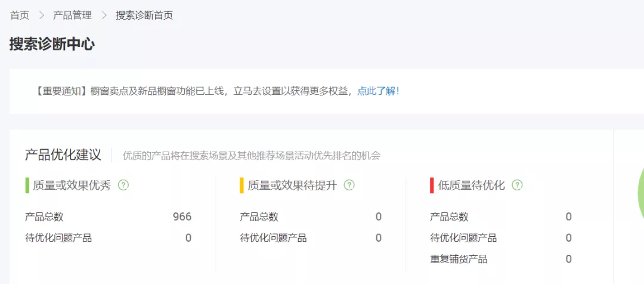Click 产品优化建议 heading
The width and height of the screenshot is (644, 284).
[63, 155]
